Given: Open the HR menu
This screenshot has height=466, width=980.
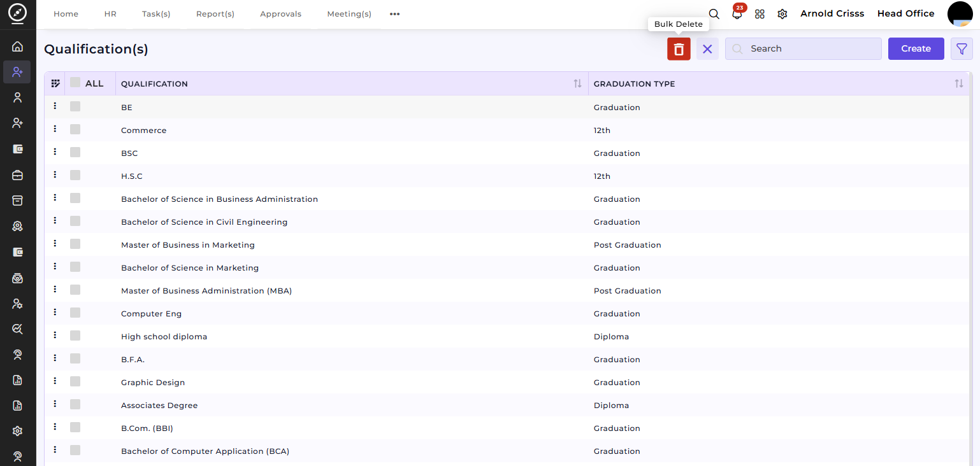Looking at the screenshot, I should coord(110,14).
